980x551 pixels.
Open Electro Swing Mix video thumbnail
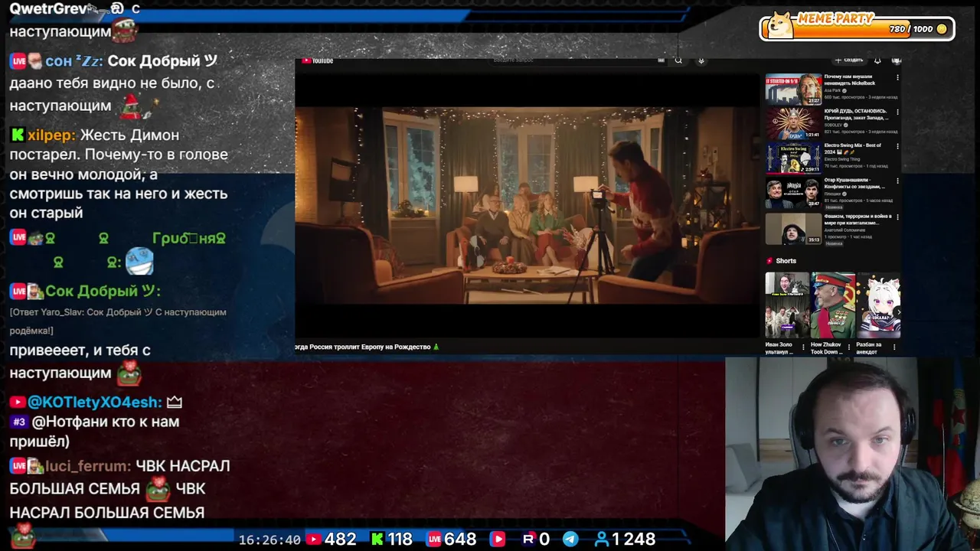[x=793, y=158]
